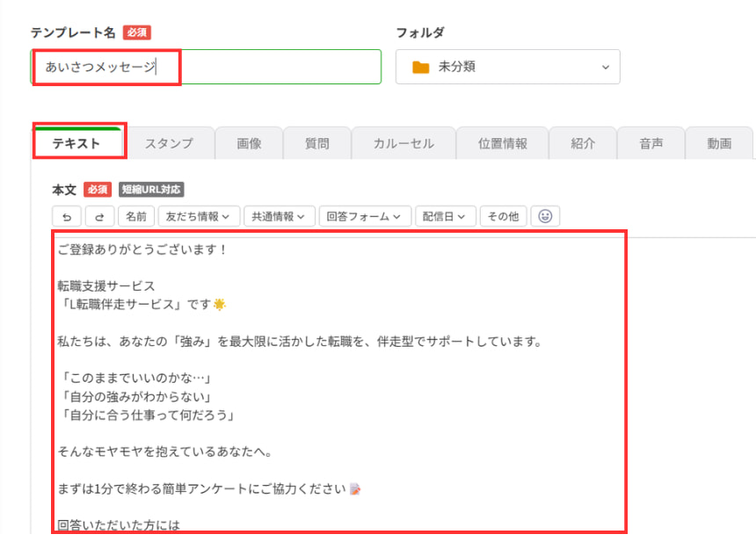Screen dimensions: 756x556
Task: Click the sun emoji after です
Action: tap(220, 305)
